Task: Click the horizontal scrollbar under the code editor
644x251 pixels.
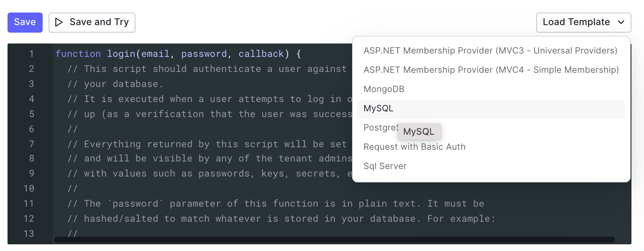Action: tap(335, 240)
